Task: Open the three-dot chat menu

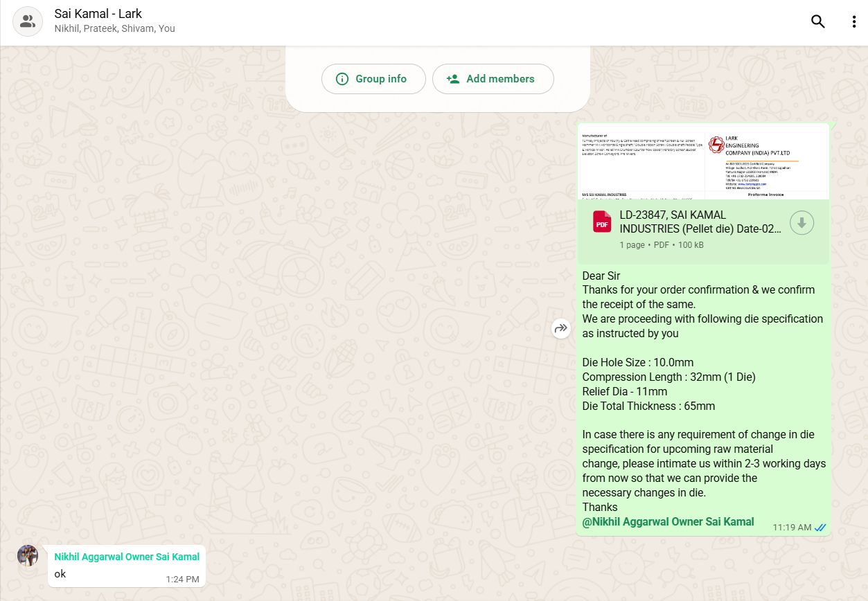Action: 853,21
